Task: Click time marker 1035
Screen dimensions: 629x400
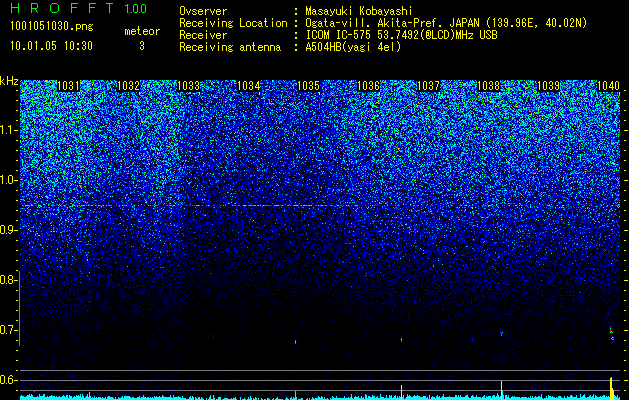Action: tap(308, 86)
